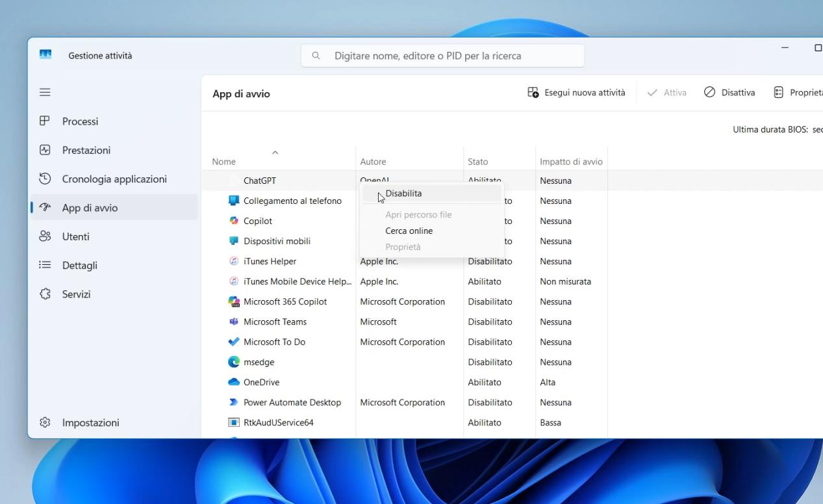Select the Microsoft Teams icon row
823x504 pixels.
coord(234,322)
